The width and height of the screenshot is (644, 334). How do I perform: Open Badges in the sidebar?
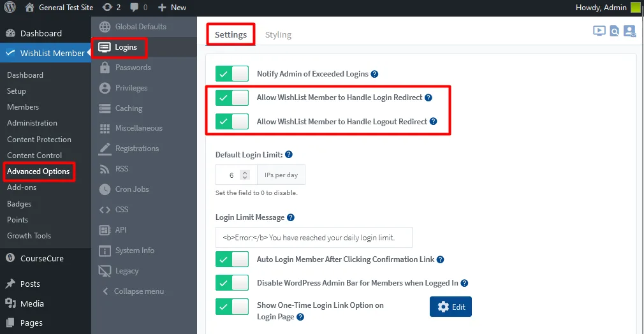19,204
